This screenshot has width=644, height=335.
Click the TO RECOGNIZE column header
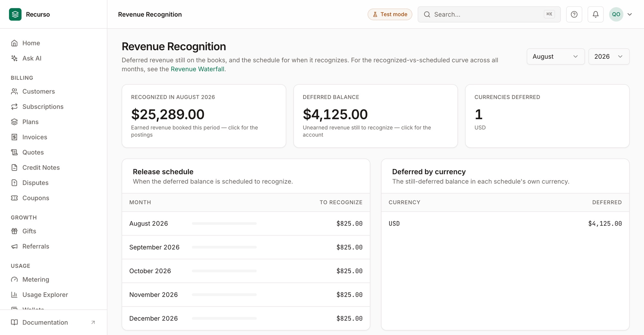pyautogui.click(x=341, y=202)
